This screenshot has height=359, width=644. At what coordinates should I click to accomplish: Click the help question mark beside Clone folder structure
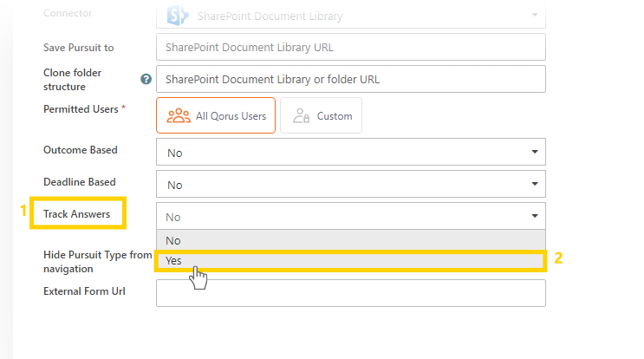[146, 79]
